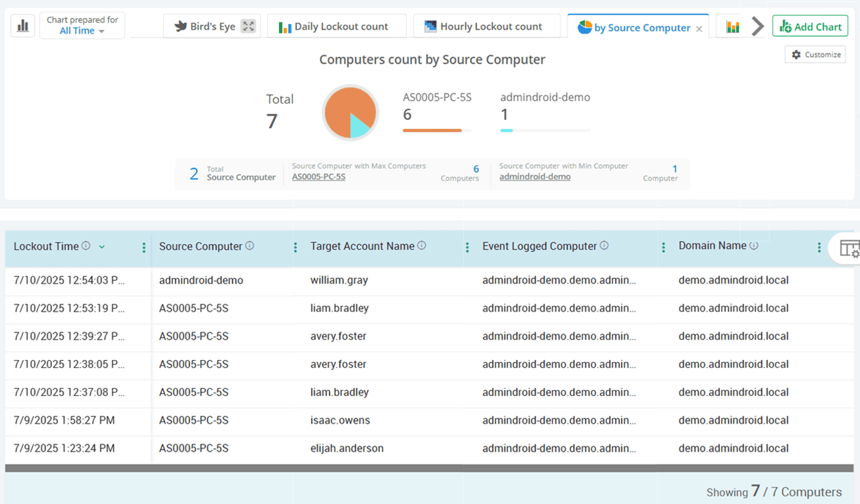Viewport: 860px width, 504px height.
Task: Open the admindroid-demo min computer link
Action: click(535, 177)
